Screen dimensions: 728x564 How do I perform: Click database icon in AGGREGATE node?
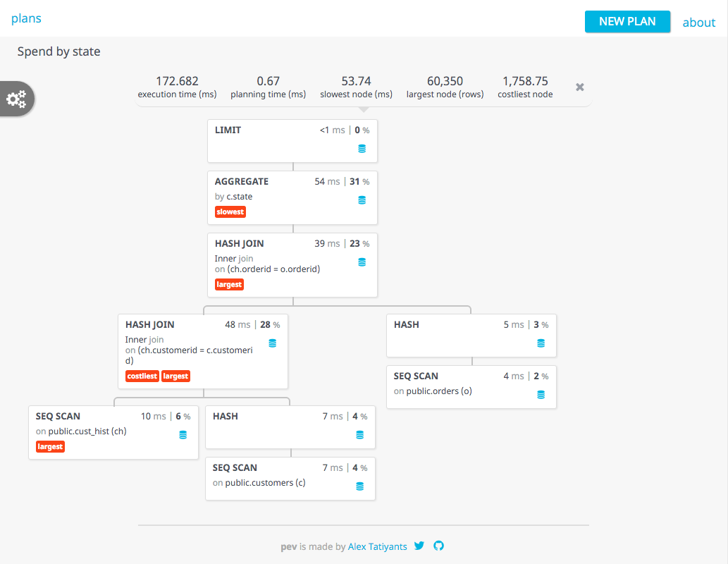pos(362,200)
